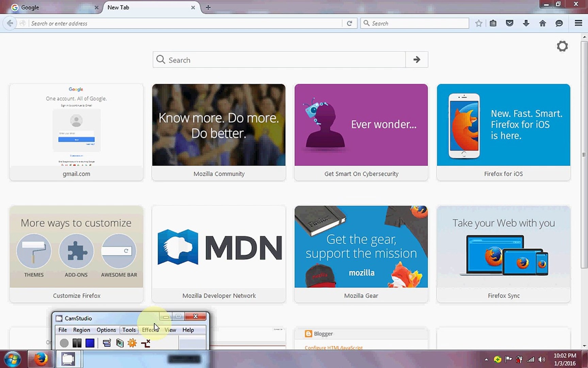Viewport: 588px width, 368px height.
Task: Open the Tools menu in CamStudio
Action: coord(129,330)
